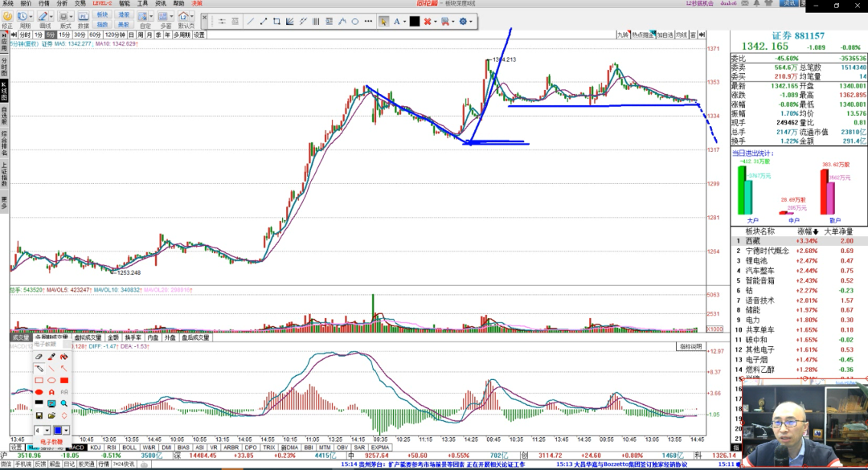
Task: Open the text tool A dropdown arrow
Action: coord(404,22)
